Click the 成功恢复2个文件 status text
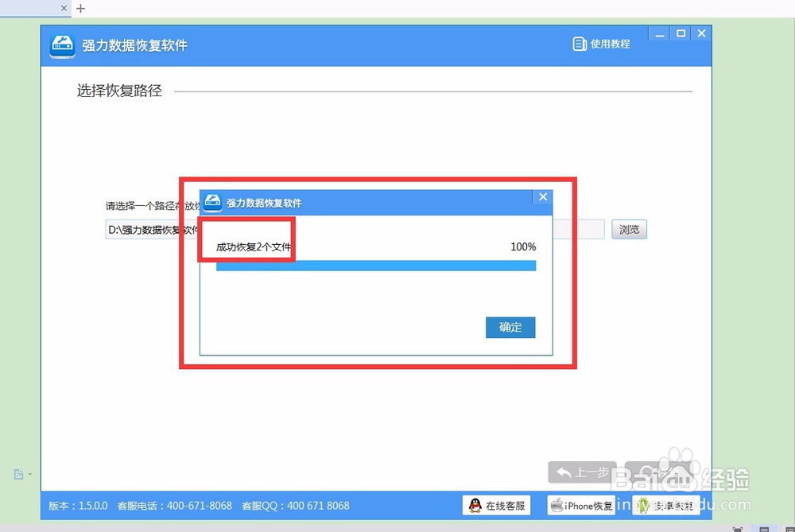This screenshot has width=795, height=532. tap(254, 247)
